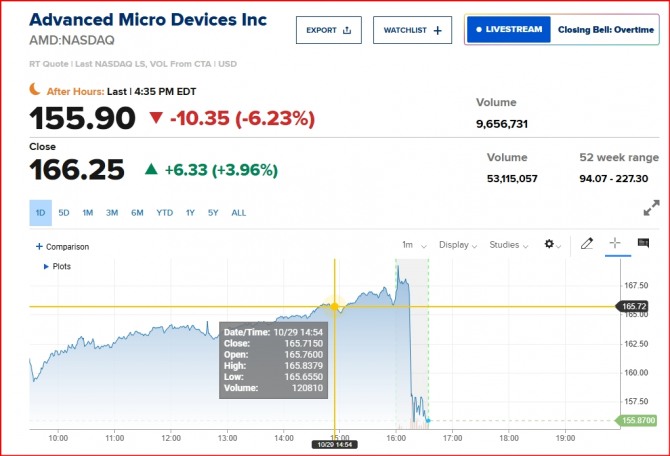Toggle the chart info tooltip icon
Viewport: 670px width, 456px height.
pos(643,243)
